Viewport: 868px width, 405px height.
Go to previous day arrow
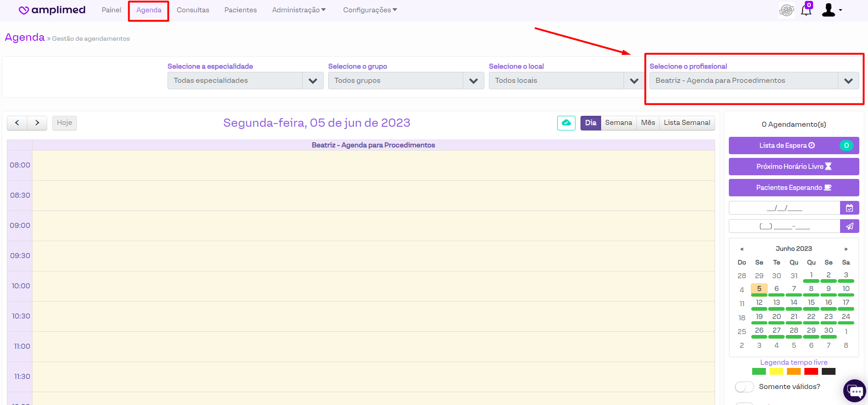coord(17,123)
